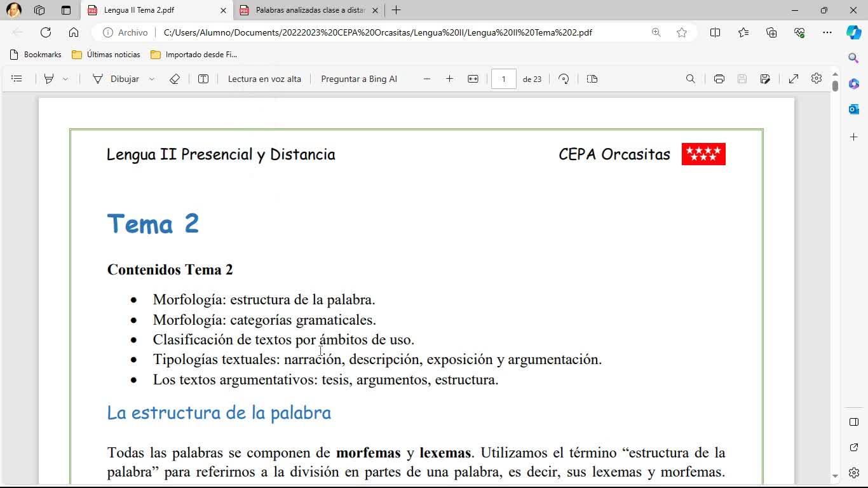Screen dimensions: 868x488
Task: Expand the Dibujar pen options arrow
Action: pos(152,79)
